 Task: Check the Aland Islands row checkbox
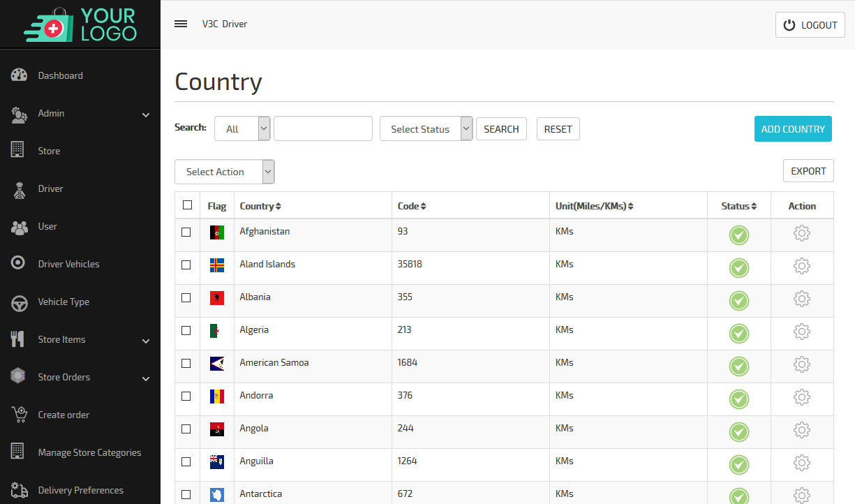click(x=186, y=265)
